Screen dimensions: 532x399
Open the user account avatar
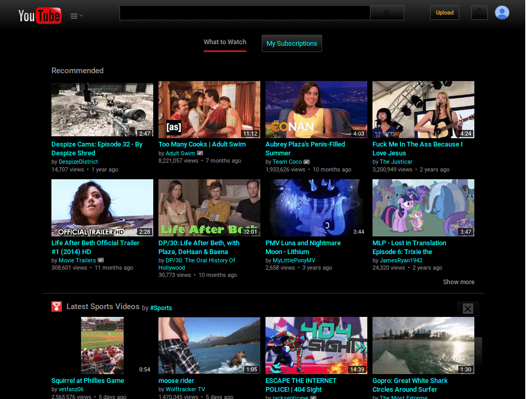(502, 12)
